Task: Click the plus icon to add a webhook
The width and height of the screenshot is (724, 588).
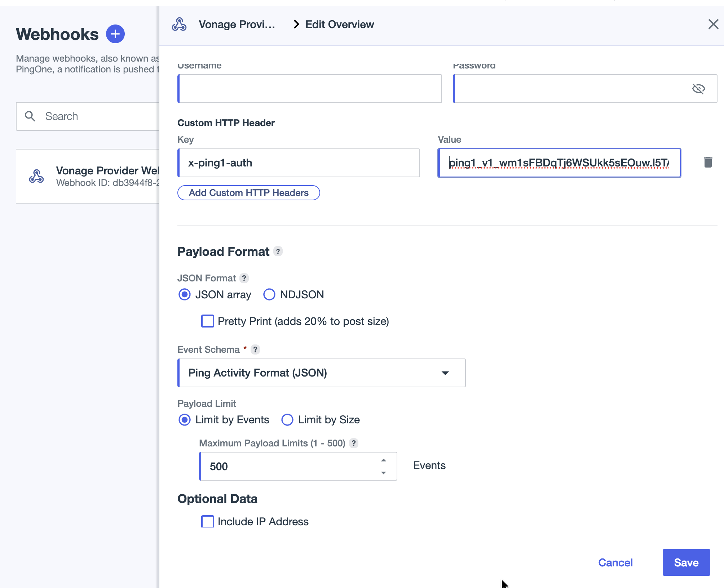Action: (115, 34)
